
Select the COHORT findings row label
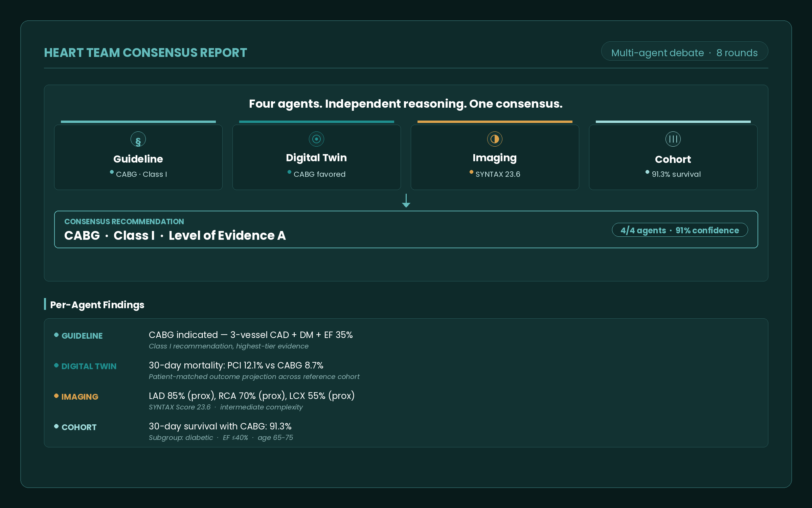(79, 427)
